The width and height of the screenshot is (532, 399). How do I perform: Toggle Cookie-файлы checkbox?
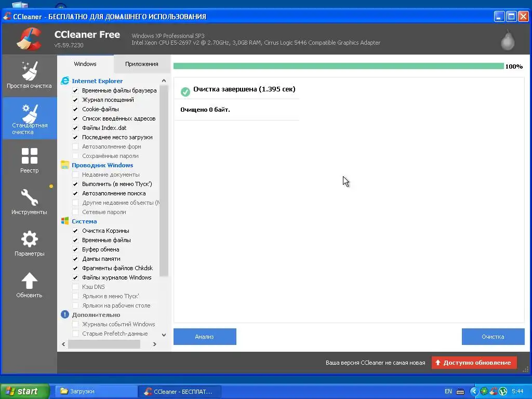click(75, 109)
